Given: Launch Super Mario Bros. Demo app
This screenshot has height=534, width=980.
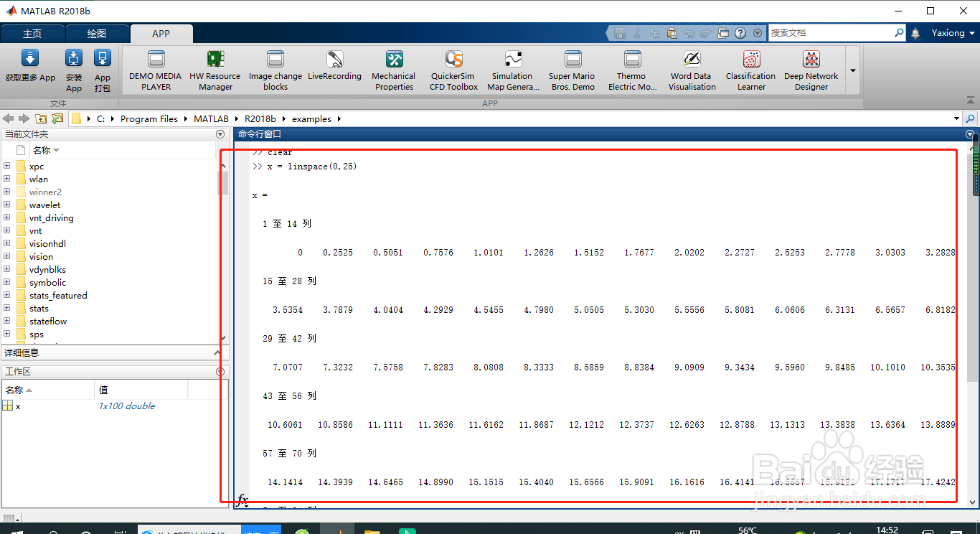Looking at the screenshot, I should pos(572,70).
